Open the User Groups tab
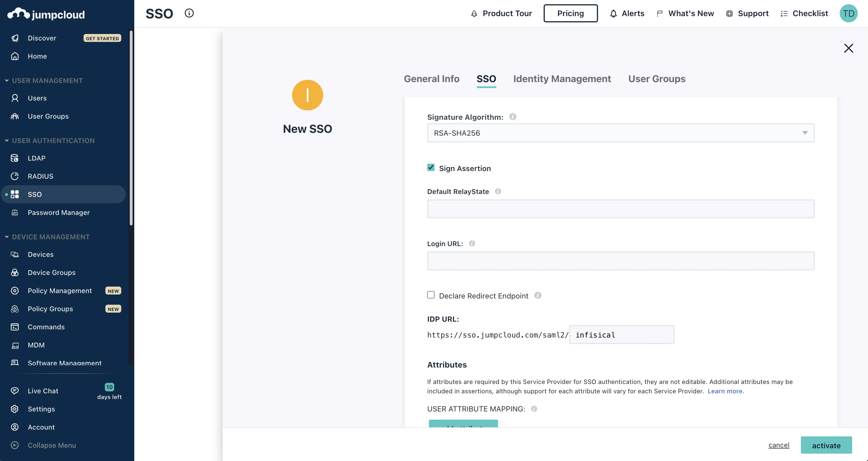Image resolution: width=868 pixels, height=461 pixels. click(x=657, y=79)
